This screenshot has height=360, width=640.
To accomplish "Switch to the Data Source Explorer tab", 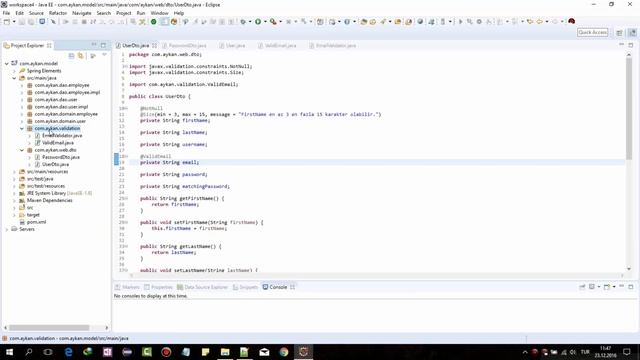I will tap(202, 287).
